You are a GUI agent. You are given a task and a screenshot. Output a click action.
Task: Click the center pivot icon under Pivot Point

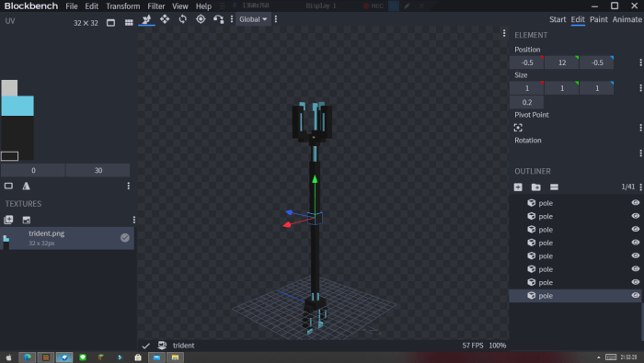(x=518, y=128)
